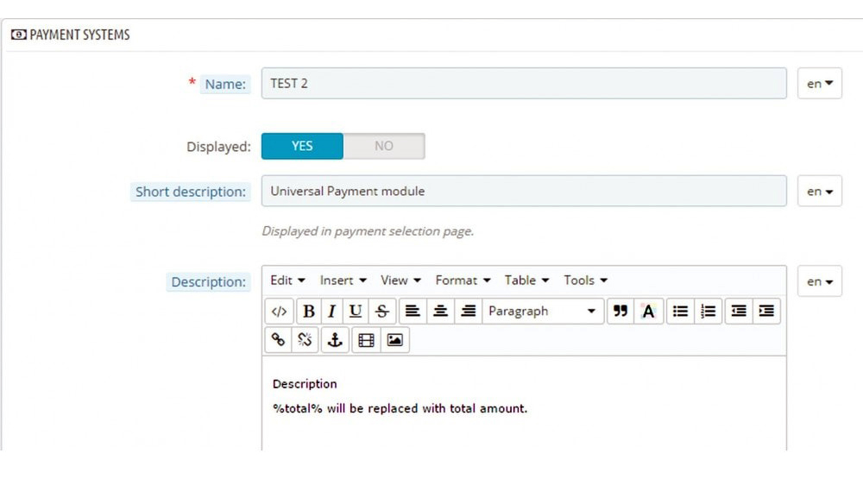Screen dimensions: 863x504
Task: Click the Name field label
Action: pyautogui.click(x=225, y=85)
